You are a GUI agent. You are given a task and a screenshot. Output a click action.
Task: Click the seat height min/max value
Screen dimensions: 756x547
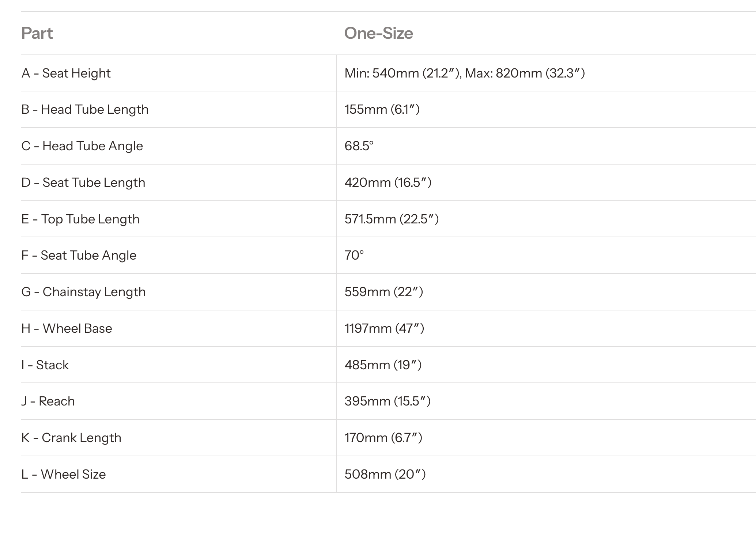[x=465, y=73]
